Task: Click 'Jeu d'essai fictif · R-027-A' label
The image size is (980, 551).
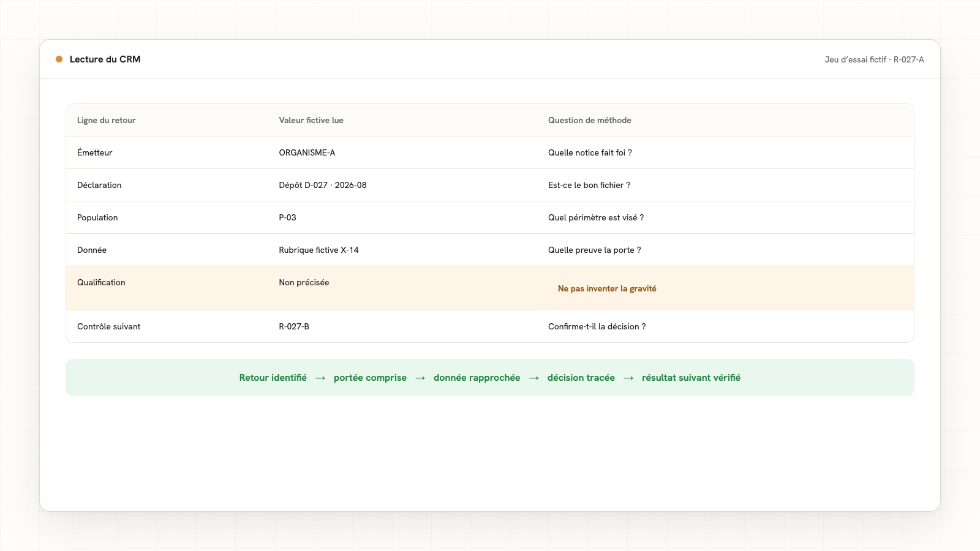Action: point(874,59)
